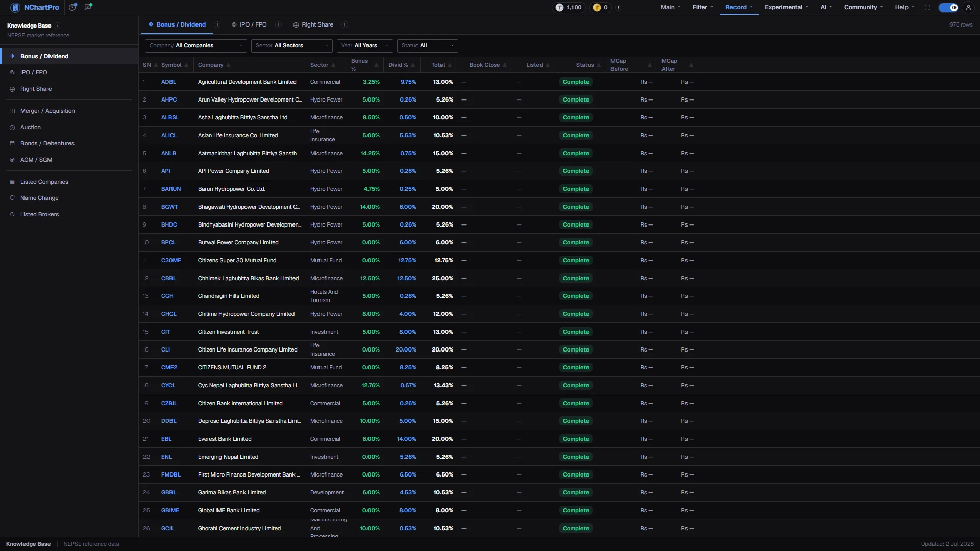Switch to the Right Share tab
This screenshot has width=980, height=551.
pos(313,24)
